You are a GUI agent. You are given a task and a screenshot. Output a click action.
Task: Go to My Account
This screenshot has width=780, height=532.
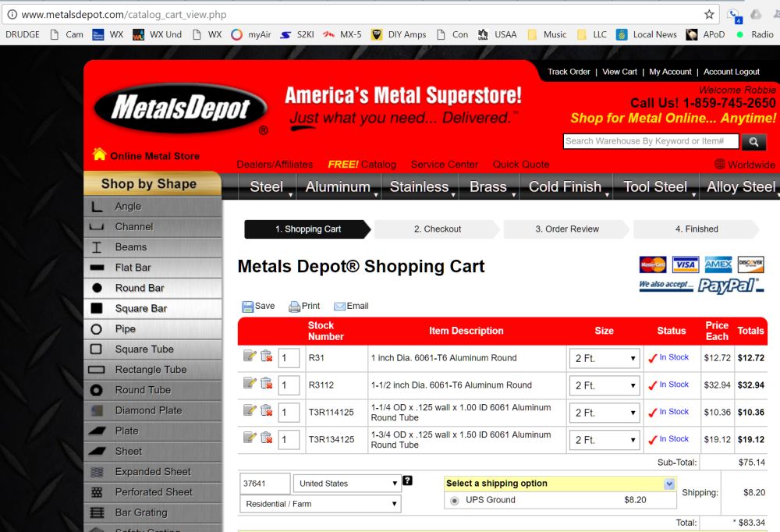click(x=670, y=72)
